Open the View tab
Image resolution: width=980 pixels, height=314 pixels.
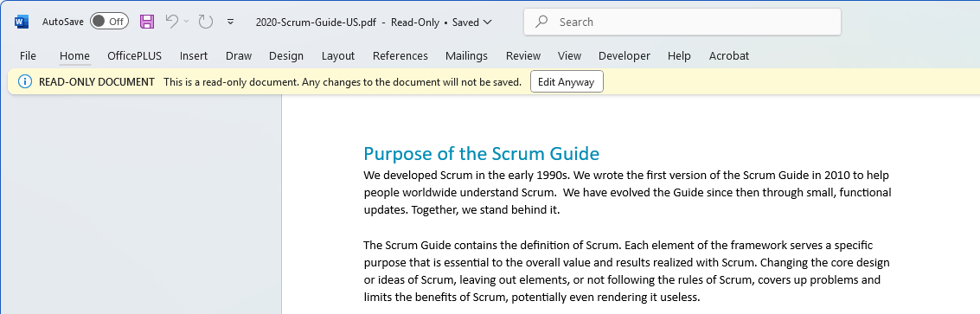click(569, 55)
